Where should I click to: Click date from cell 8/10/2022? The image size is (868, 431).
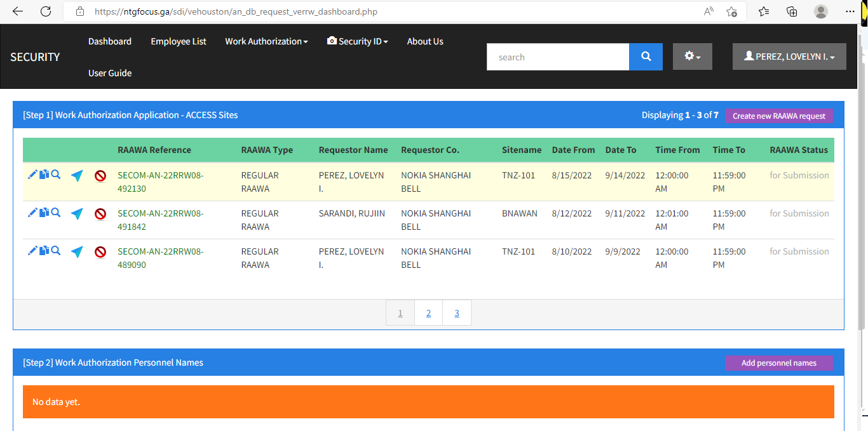[572, 251]
